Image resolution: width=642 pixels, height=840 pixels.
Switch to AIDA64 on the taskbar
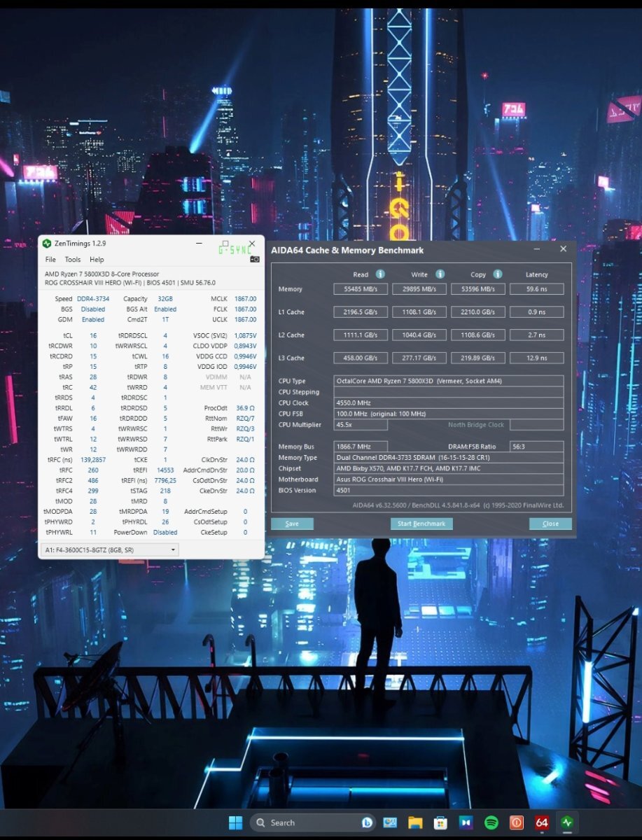[x=542, y=822]
